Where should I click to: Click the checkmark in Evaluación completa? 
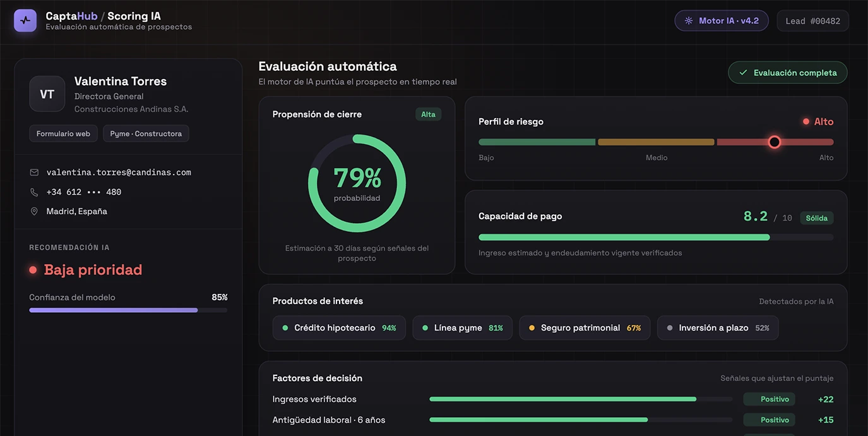pos(743,73)
